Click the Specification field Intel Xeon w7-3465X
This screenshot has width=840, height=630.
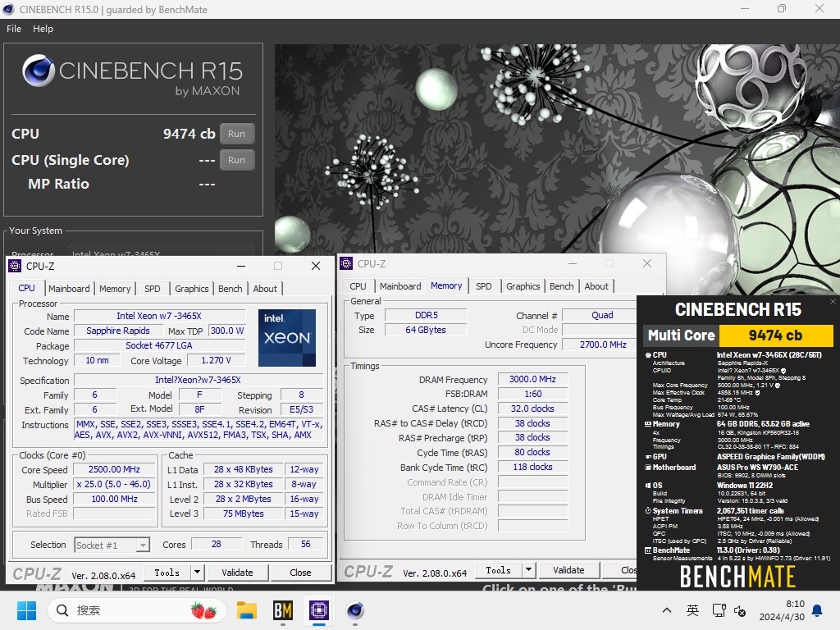click(x=199, y=381)
